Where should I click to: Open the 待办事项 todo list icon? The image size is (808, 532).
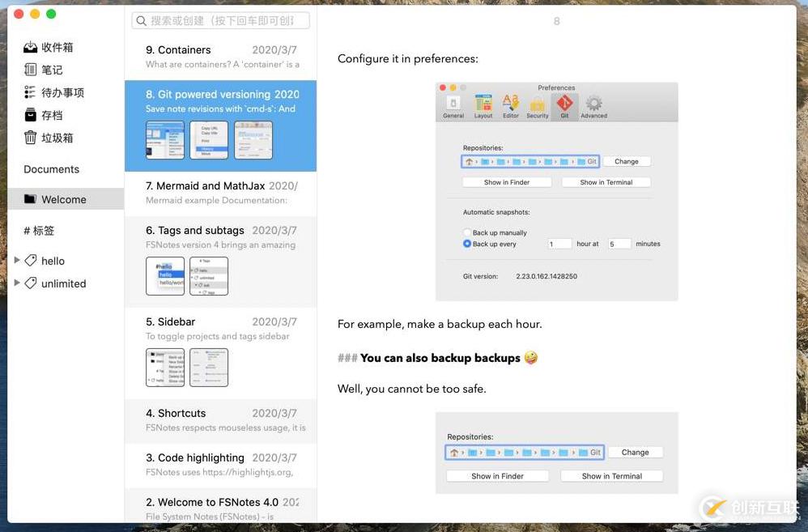[30, 92]
